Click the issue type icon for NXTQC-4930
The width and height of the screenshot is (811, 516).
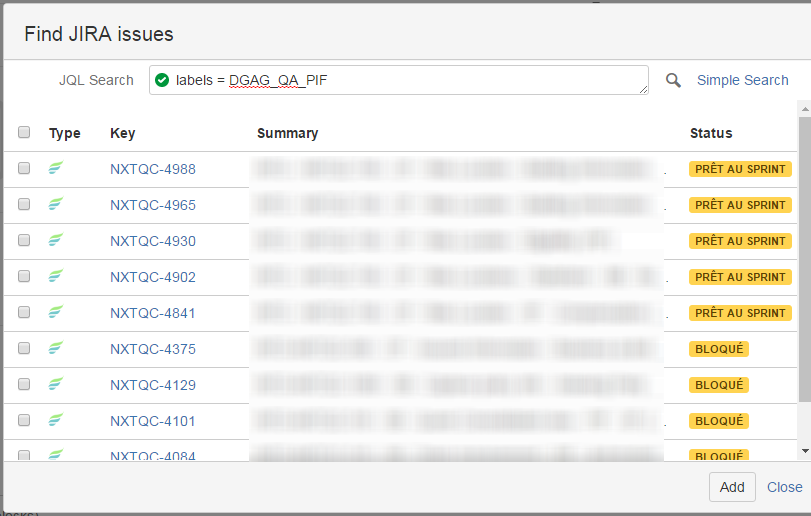tap(56, 240)
